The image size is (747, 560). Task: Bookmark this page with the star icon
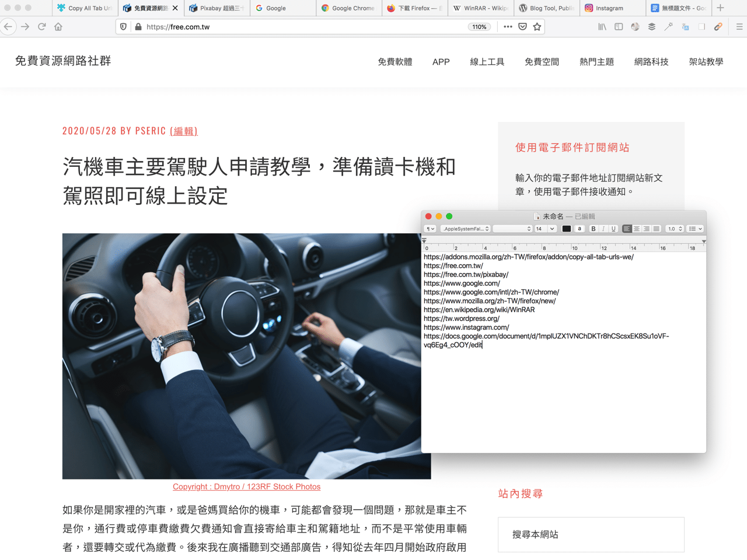coord(537,27)
